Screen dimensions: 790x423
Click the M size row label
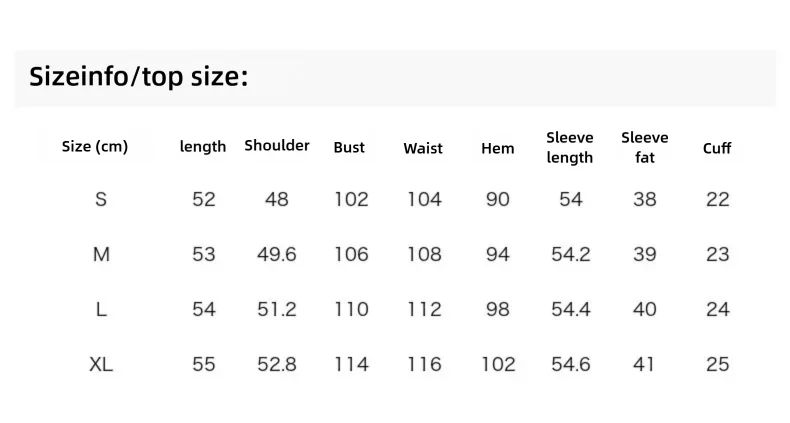(x=101, y=254)
